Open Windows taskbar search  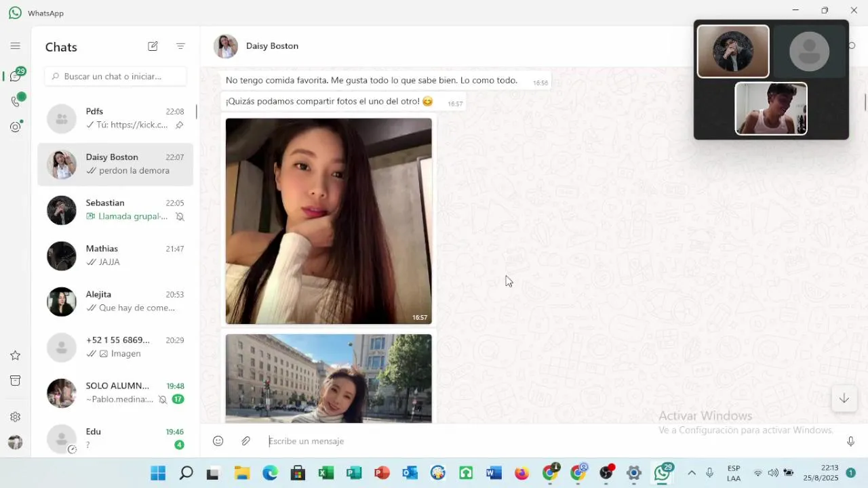tap(186, 473)
